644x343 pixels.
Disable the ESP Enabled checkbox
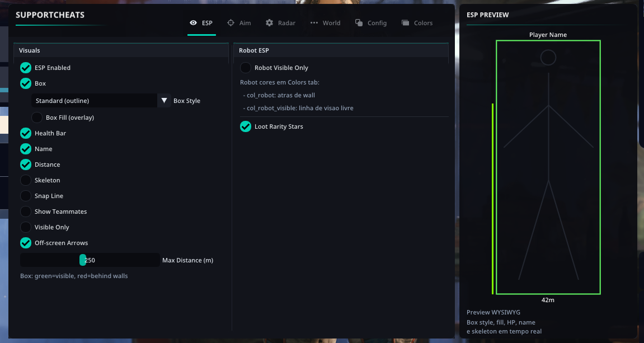[x=26, y=68]
